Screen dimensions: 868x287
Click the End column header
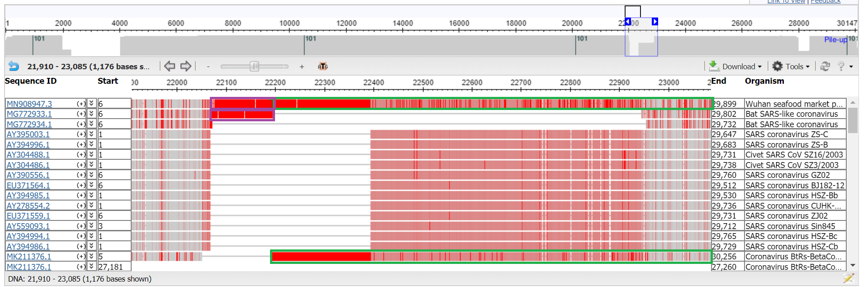[x=719, y=81]
